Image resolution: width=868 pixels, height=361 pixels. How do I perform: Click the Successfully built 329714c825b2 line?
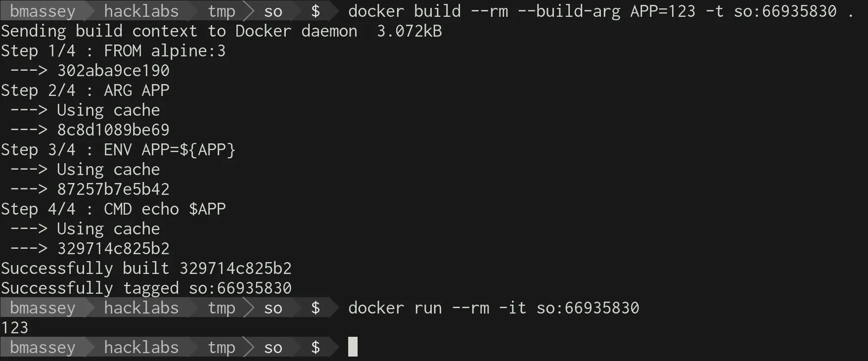[x=146, y=269]
